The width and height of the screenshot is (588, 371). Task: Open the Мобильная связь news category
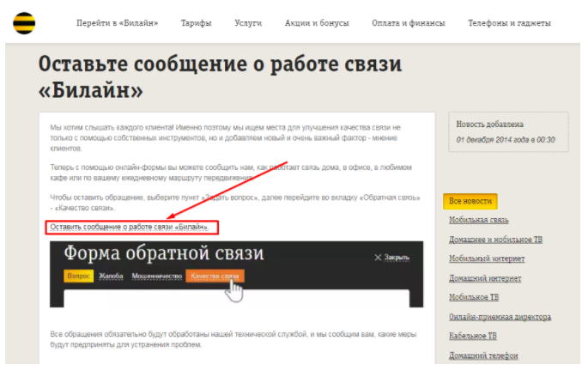coord(479,220)
